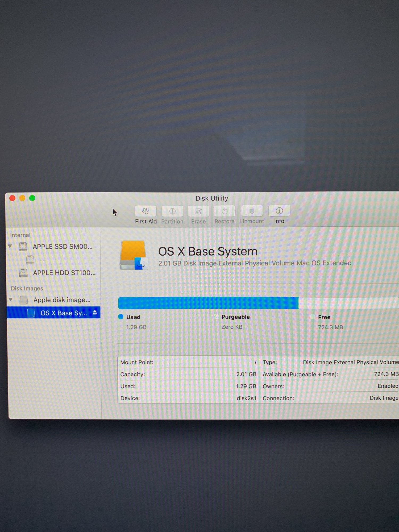Click the 'Available (Purgeable + Free):' row label
Image resolution: width=399 pixels, height=532 pixels.
click(x=300, y=374)
